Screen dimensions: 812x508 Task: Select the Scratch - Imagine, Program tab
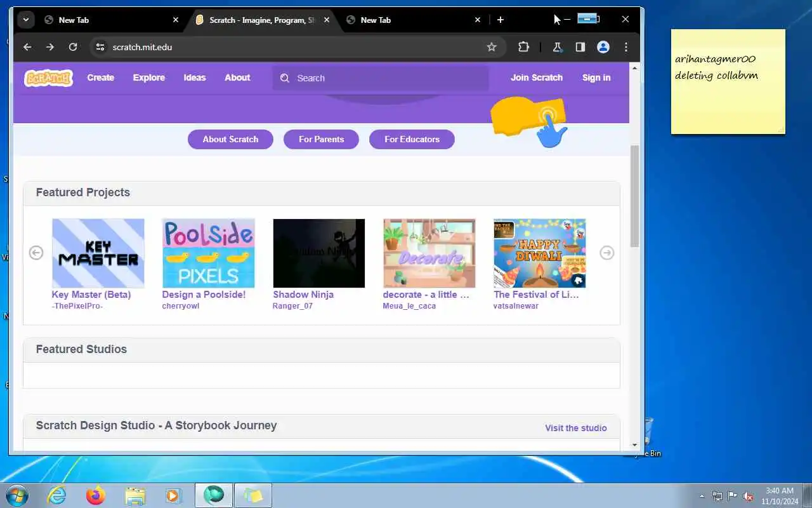tap(261, 20)
